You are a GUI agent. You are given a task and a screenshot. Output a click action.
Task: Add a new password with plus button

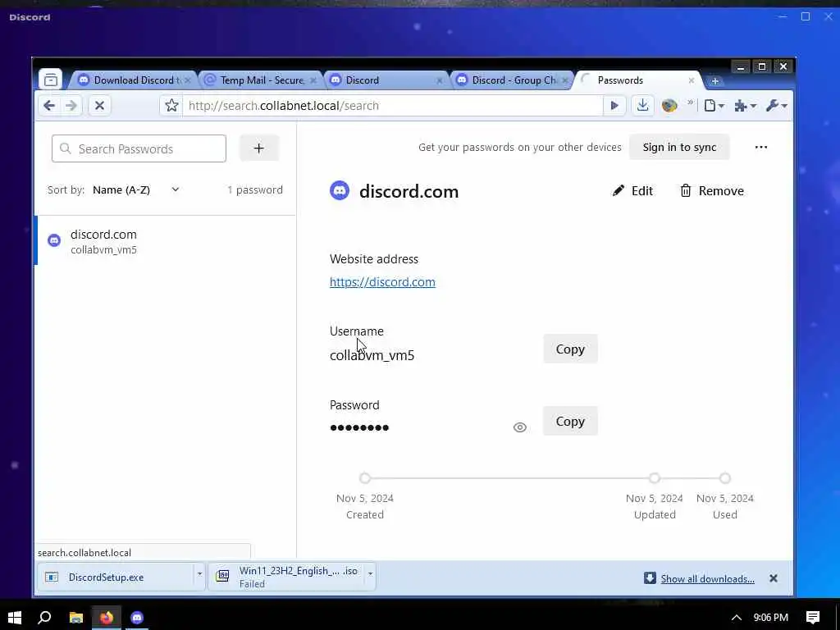pos(258,148)
